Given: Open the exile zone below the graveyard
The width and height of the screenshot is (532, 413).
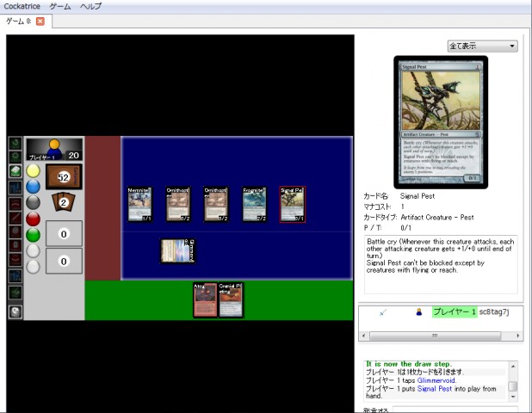Looking at the screenshot, I should pos(64,261).
